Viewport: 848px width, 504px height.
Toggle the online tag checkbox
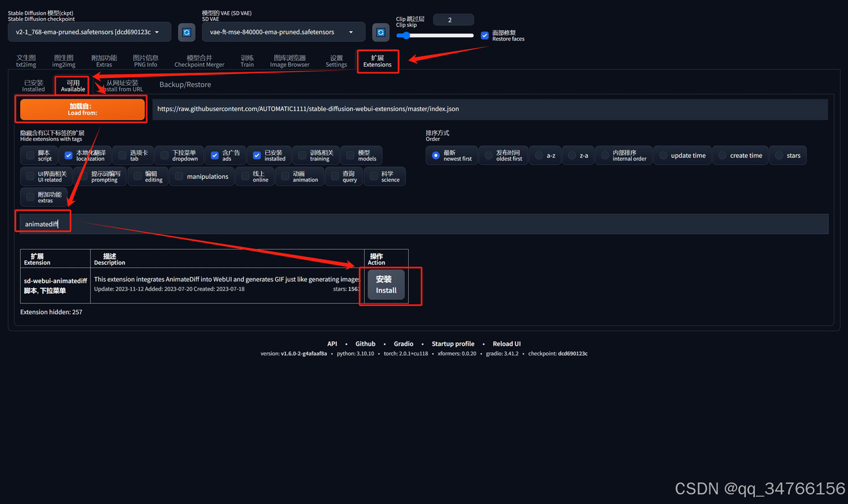point(245,176)
